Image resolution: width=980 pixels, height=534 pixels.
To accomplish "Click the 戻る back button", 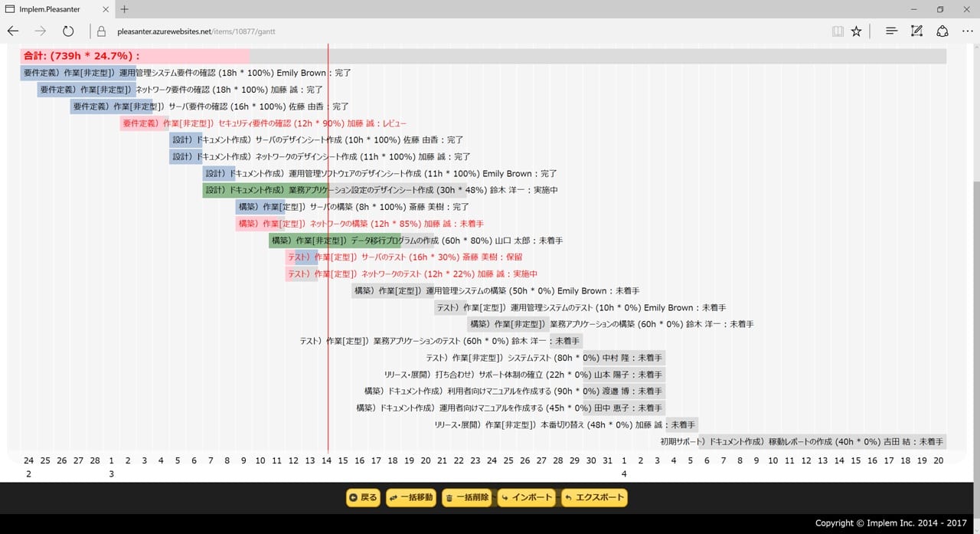I will coord(364,498).
